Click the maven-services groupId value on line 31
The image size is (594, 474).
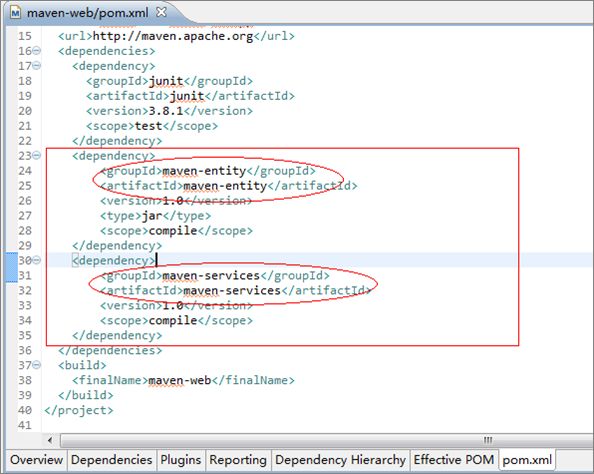tap(211, 275)
